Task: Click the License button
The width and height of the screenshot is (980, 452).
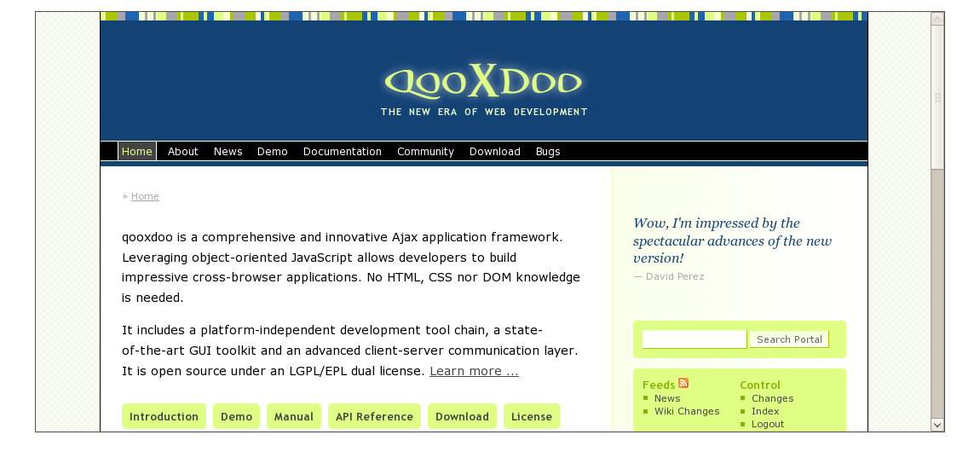Action: tap(532, 416)
